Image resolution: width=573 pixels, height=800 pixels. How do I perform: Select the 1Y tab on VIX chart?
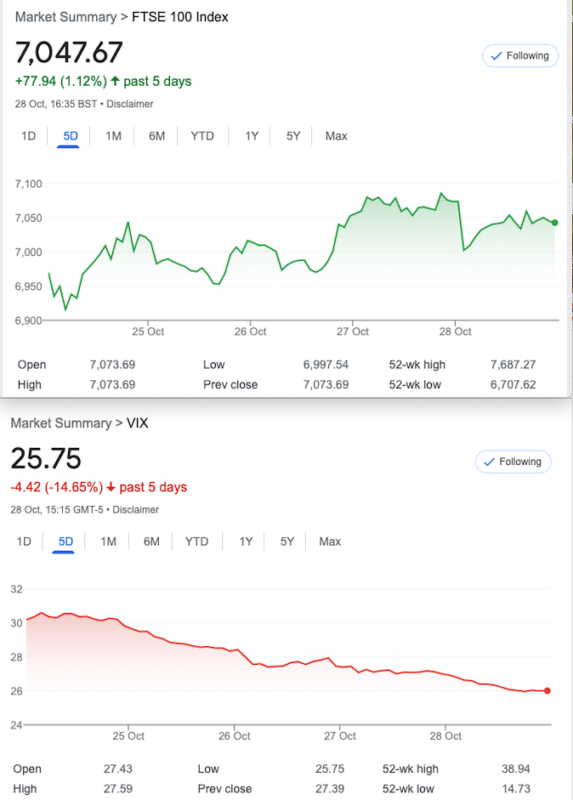click(x=246, y=542)
